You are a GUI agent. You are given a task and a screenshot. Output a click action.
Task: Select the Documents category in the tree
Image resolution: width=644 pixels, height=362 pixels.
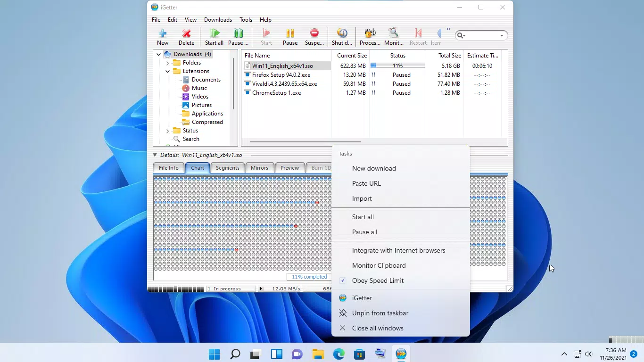point(206,80)
